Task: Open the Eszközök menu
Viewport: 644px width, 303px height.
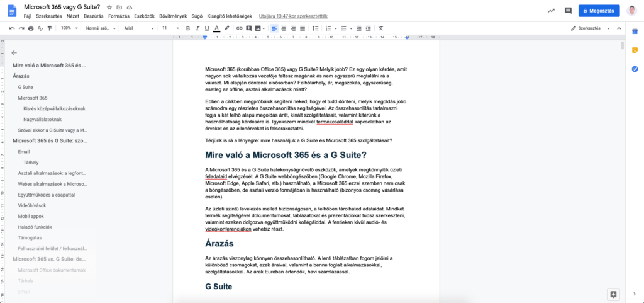Action: click(x=144, y=16)
